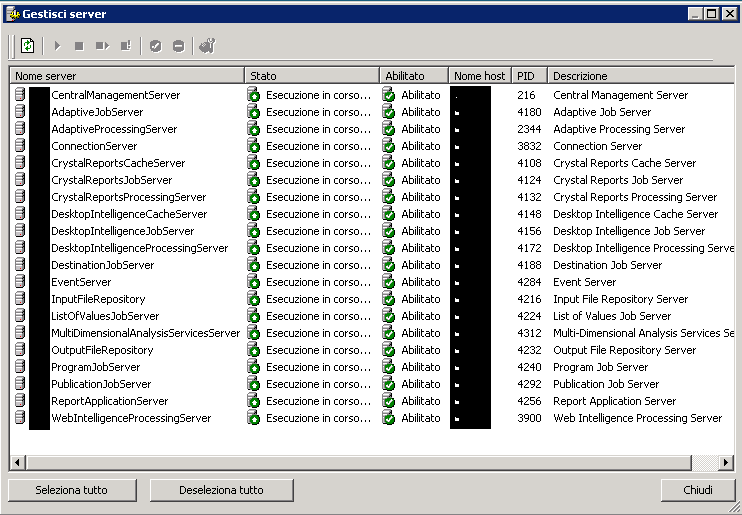Click the Chiudi button
The image size is (742, 515).
(x=698, y=490)
